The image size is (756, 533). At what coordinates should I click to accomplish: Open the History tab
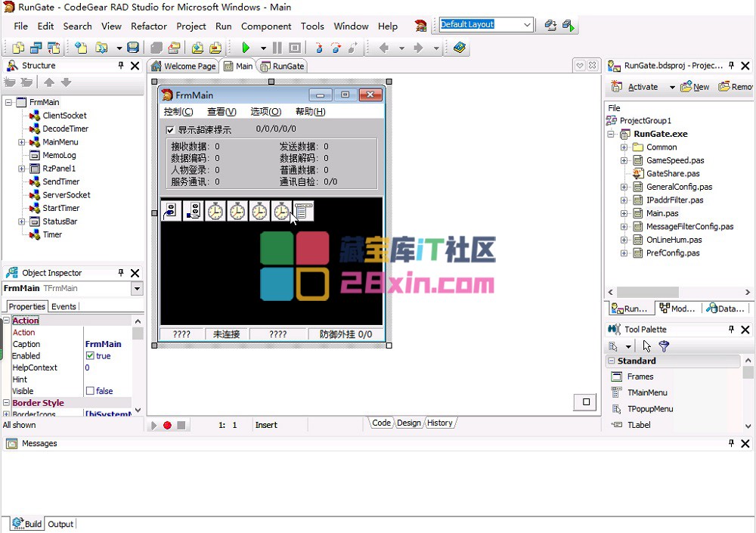tap(440, 423)
